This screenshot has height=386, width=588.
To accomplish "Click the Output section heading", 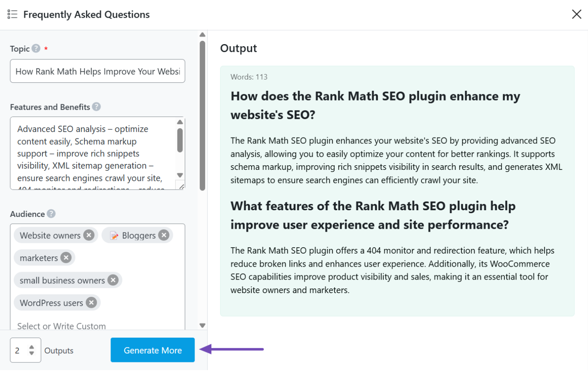I will coord(238,48).
